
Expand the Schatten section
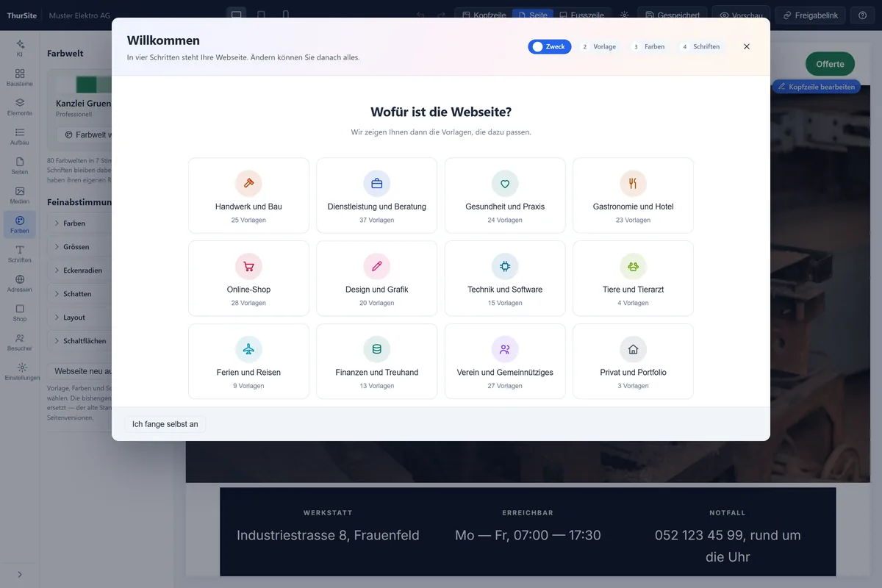click(81, 294)
